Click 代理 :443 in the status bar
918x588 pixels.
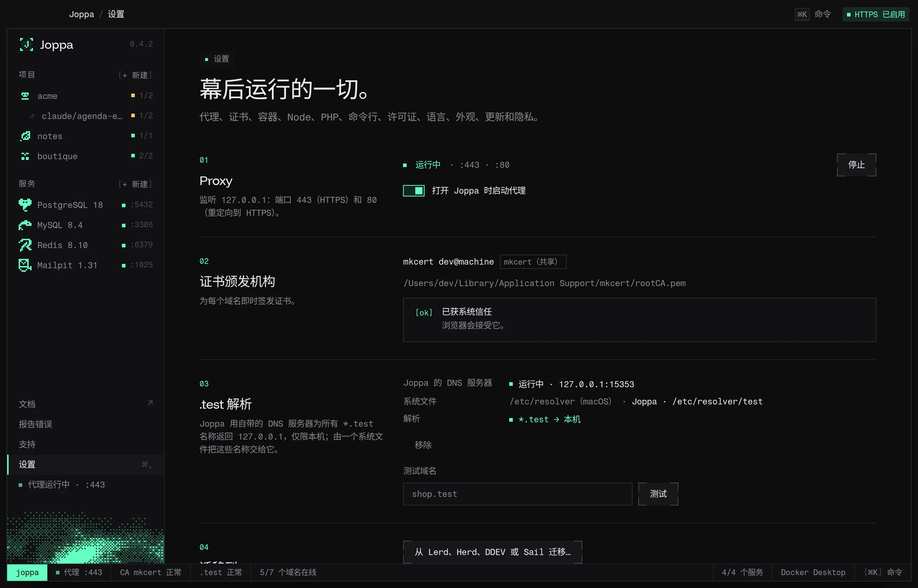pyautogui.click(x=79, y=572)
